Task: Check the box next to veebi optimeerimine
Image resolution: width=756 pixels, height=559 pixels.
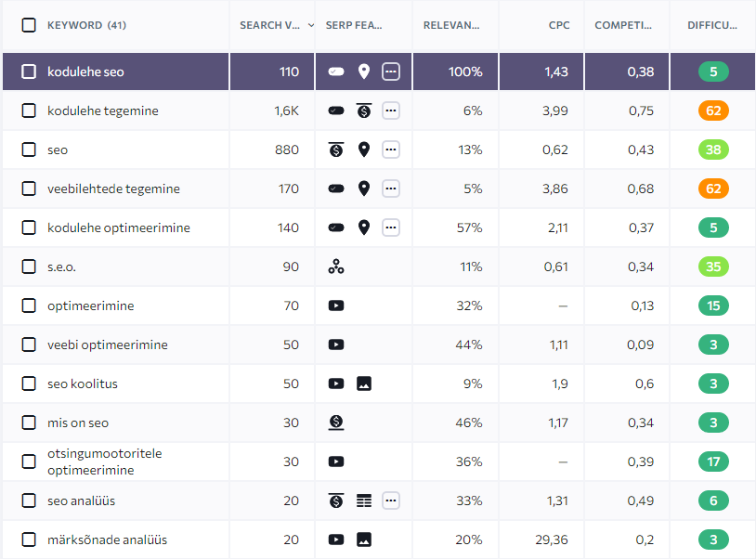Action: point(29,344)
